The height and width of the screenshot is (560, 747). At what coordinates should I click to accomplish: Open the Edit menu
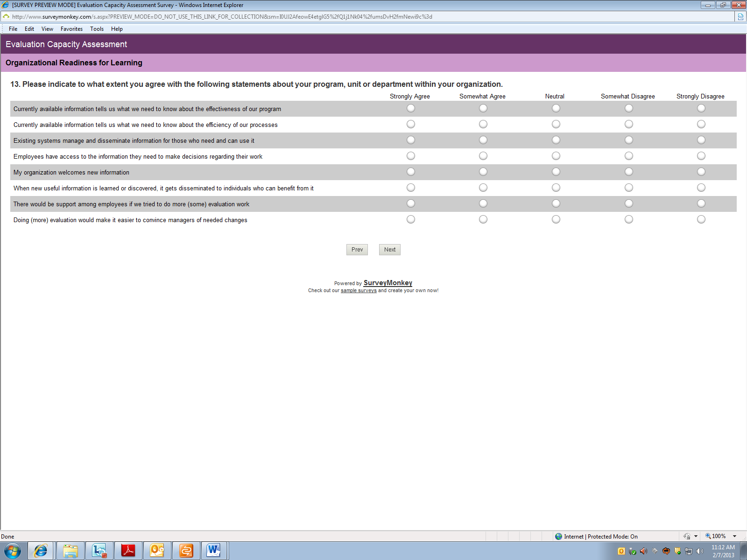tap(29, 29)
